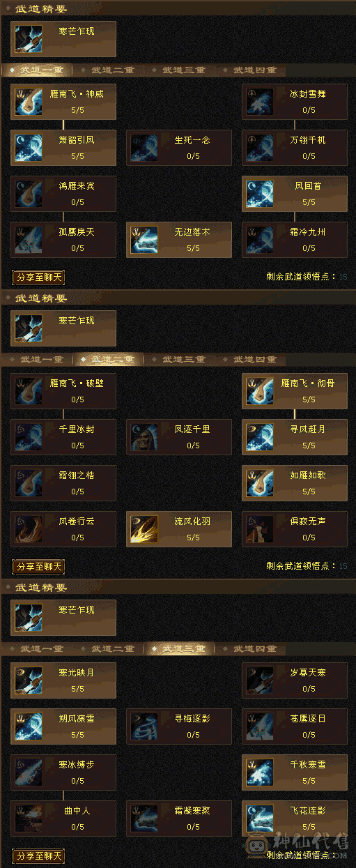Select the 凤逐千里 skill icon

coord(144,437)
